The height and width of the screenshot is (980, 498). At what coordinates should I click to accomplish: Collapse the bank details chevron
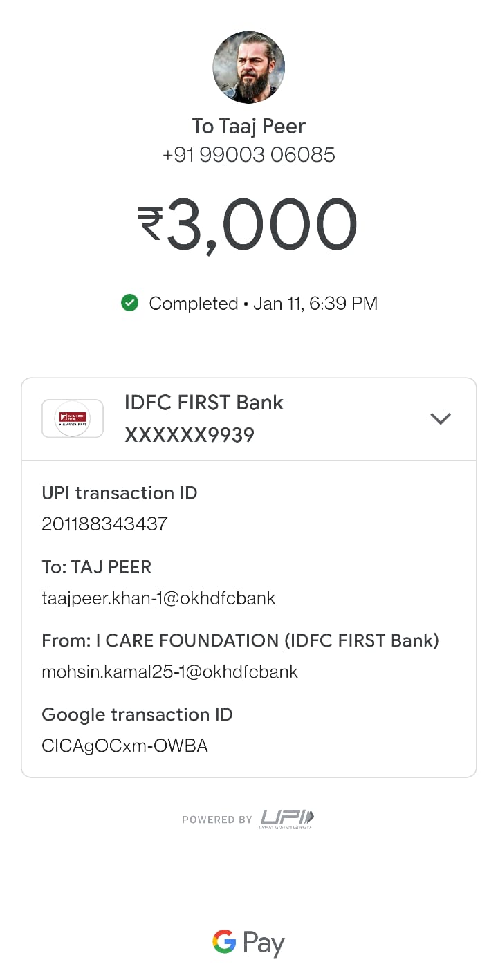(x=441, y=418)
